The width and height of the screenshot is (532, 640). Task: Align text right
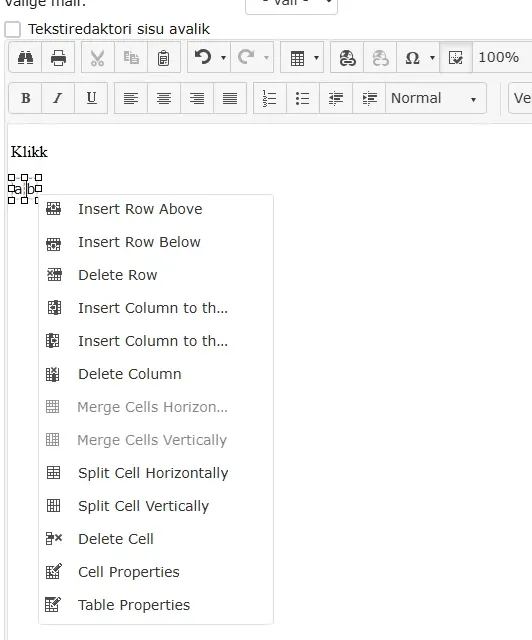pos(197,98)
